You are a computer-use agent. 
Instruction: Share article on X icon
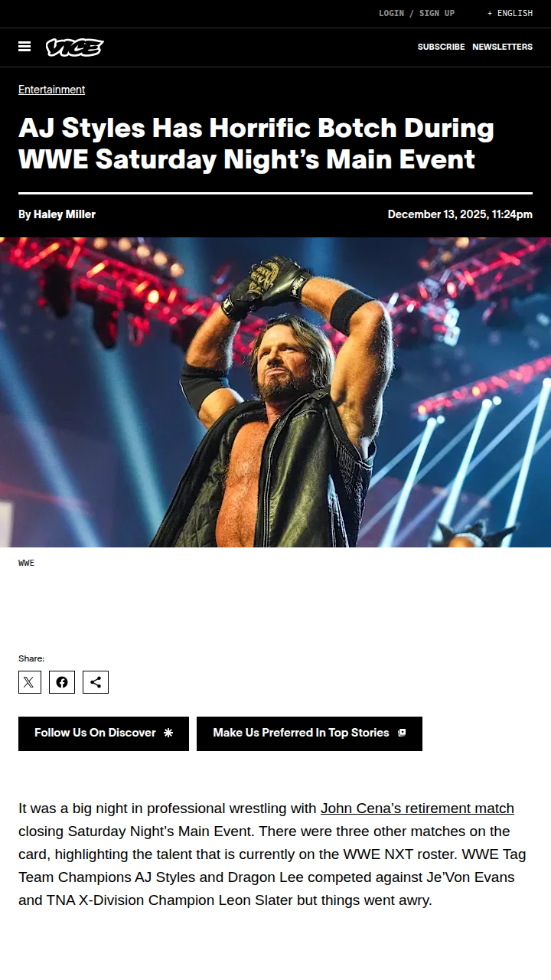(30, 682)
